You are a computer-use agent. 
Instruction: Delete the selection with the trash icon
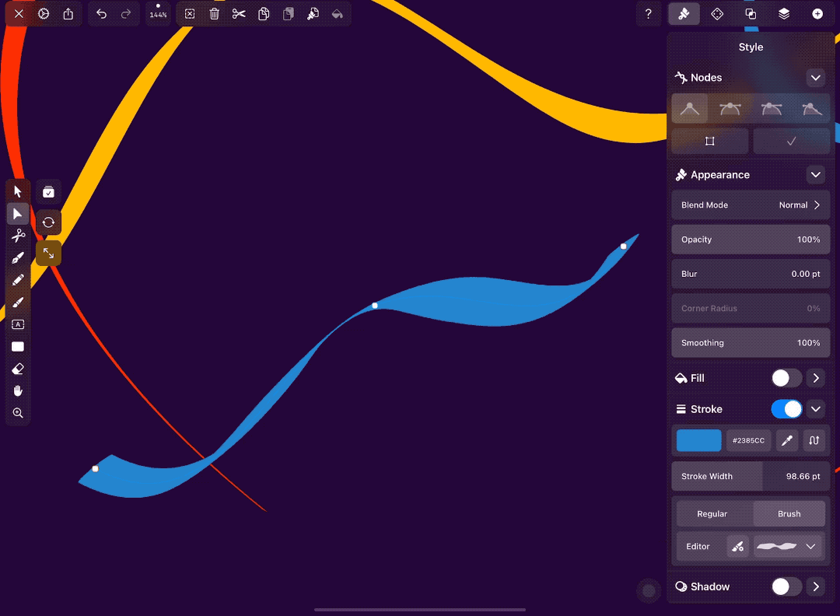214,13
